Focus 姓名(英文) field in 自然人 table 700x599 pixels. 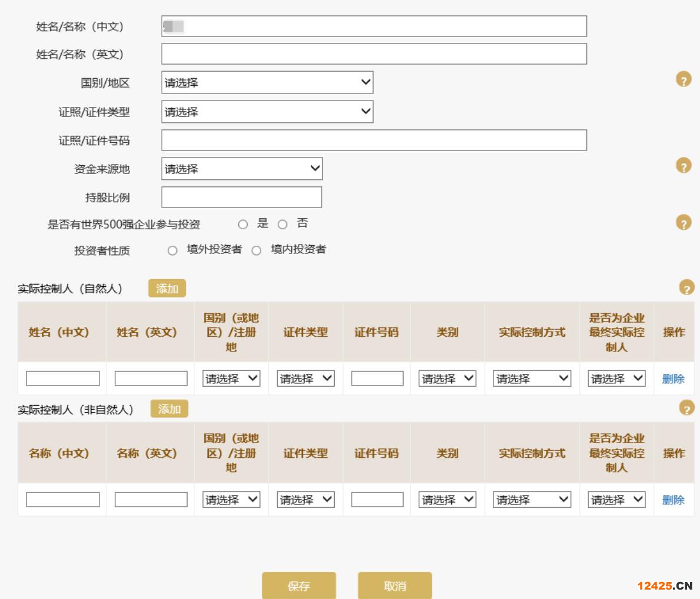151,378
